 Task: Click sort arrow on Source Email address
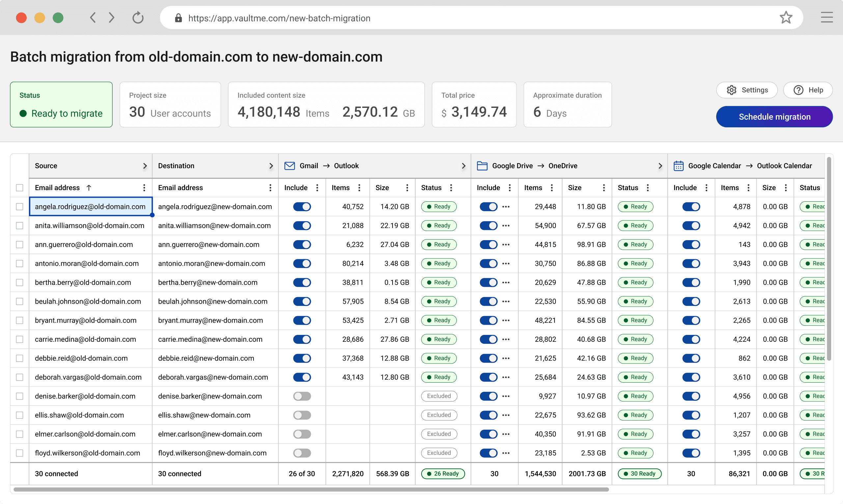pyautogui.click(x=89, y=188)
